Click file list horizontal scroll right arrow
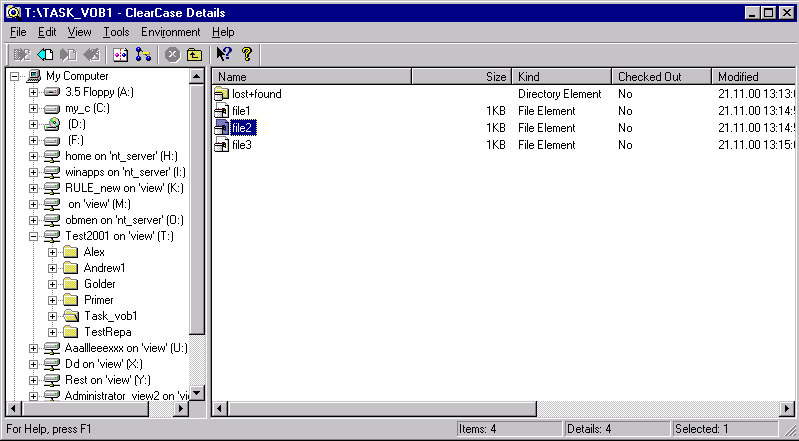This screenshot has width=799, height=441. (x=787, y=408)
